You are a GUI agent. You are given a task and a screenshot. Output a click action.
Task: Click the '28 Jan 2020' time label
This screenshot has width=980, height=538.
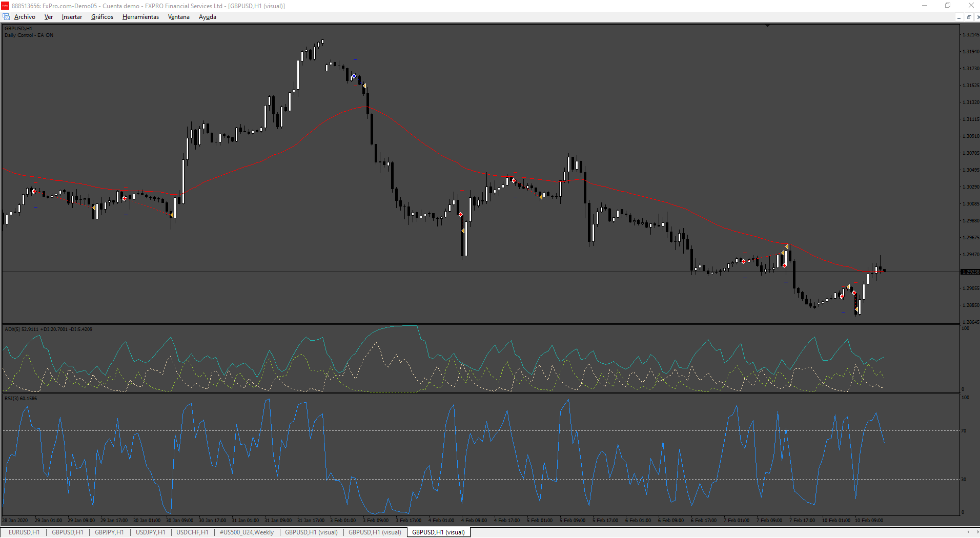point(15,521)
